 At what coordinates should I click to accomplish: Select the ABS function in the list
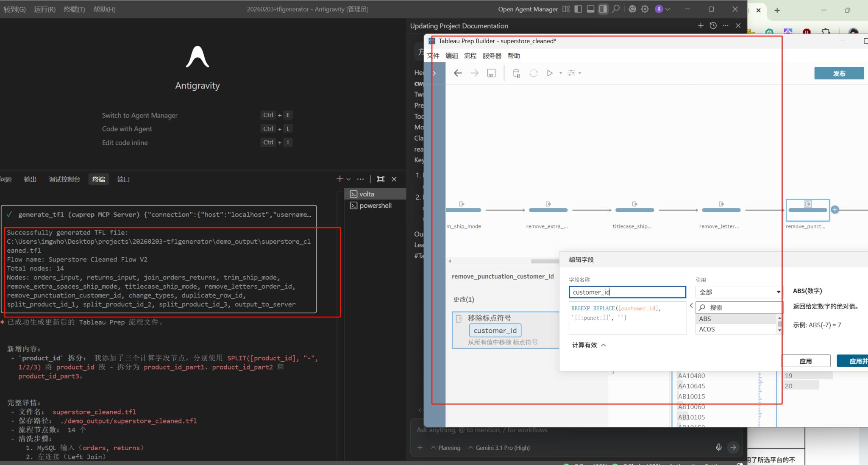pyautogui.click(x=736, y=319)
